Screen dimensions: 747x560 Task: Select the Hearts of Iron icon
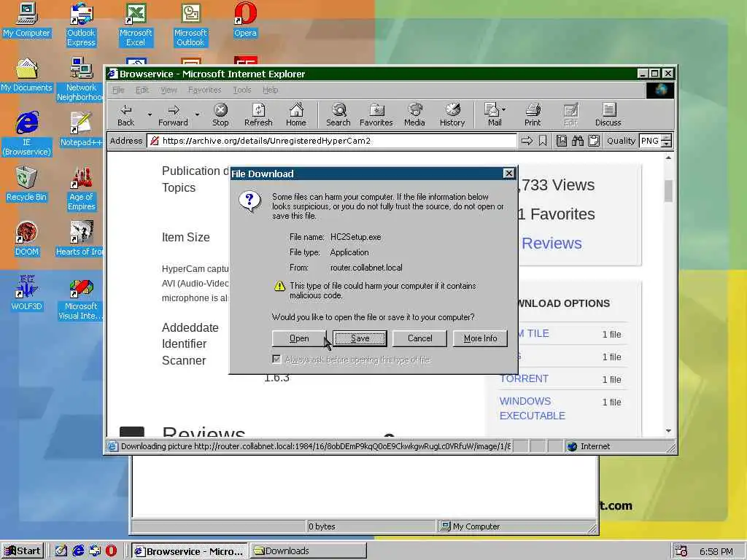point(80,239)
